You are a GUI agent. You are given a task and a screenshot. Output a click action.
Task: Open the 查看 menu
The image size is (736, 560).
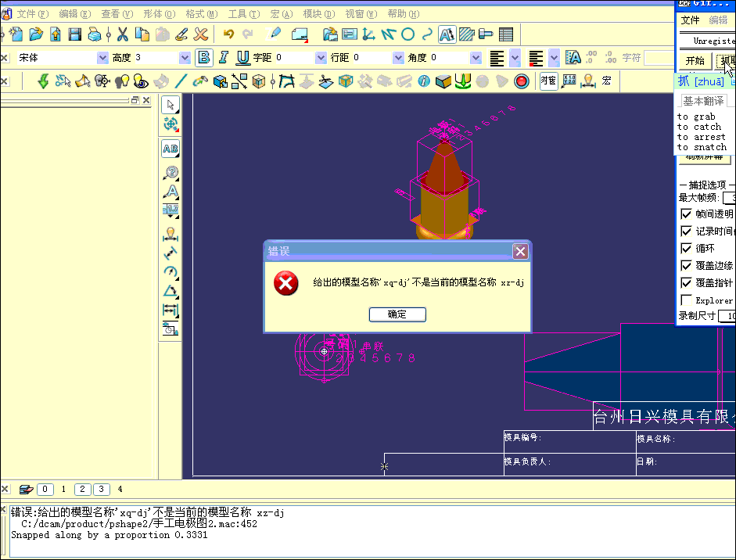117,14
